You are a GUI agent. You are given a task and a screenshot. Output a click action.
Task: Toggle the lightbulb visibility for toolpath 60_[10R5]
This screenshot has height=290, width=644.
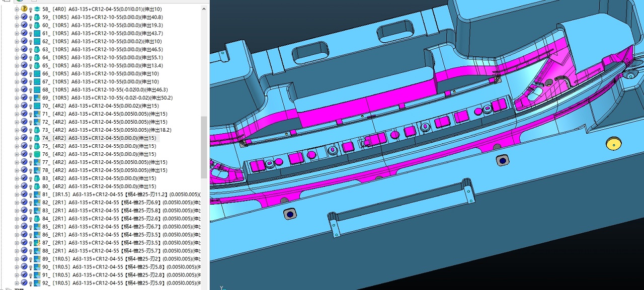pyautogui.click(x=31, y=25)
